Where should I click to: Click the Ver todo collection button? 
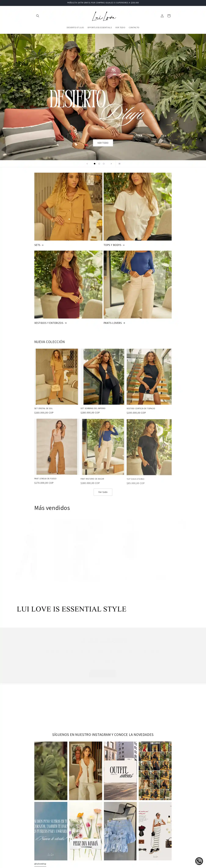click(x=103, y=492)
